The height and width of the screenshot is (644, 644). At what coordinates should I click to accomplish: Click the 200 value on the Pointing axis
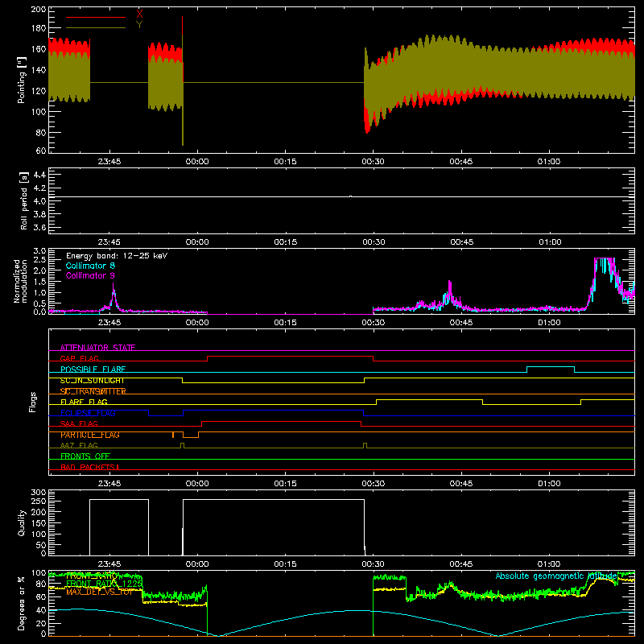coord(39,10)
